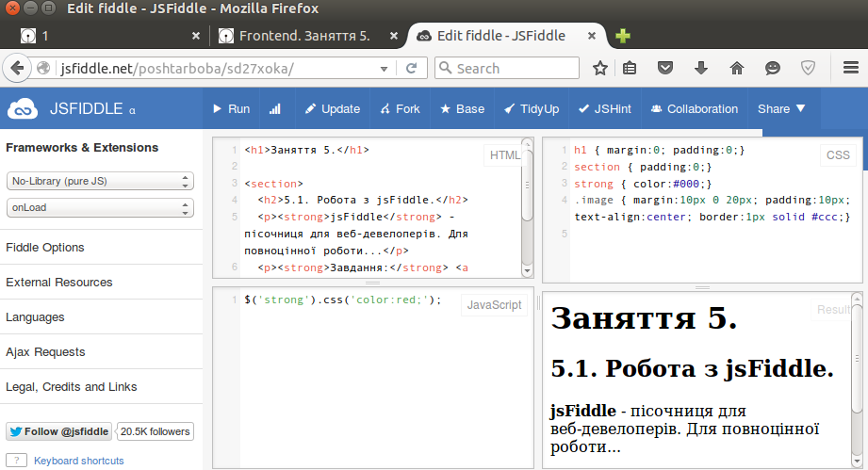Open the Firefox hamburger menu

coord(851,68)
